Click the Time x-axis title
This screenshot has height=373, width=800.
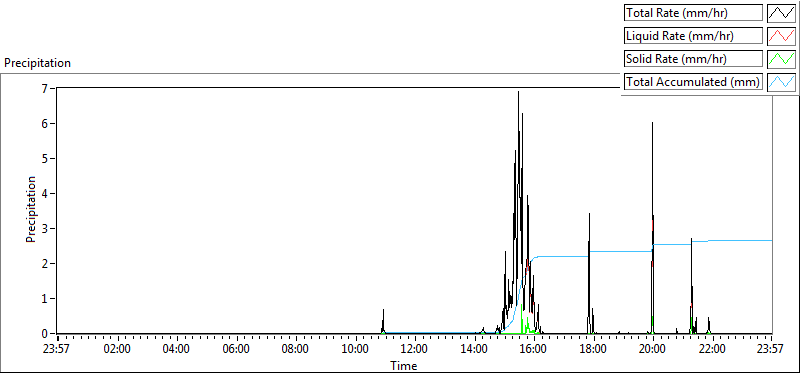(x=404, y=365)
